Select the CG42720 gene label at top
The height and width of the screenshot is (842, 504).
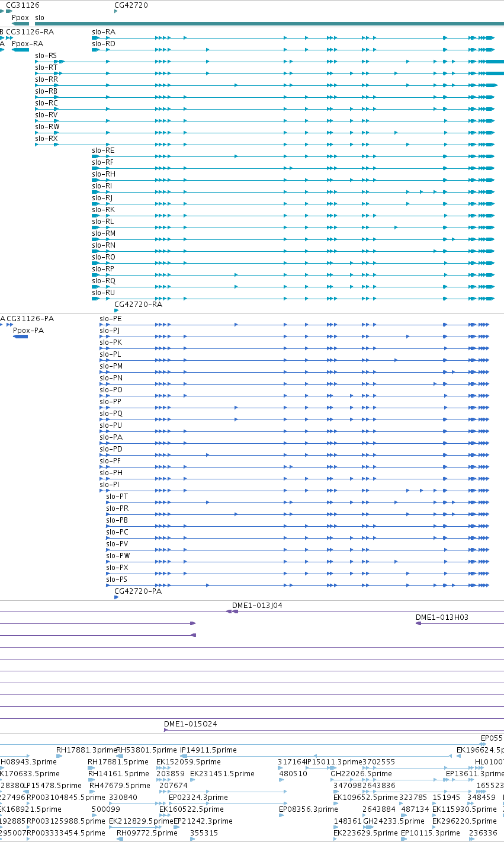[x=131, y=5]
